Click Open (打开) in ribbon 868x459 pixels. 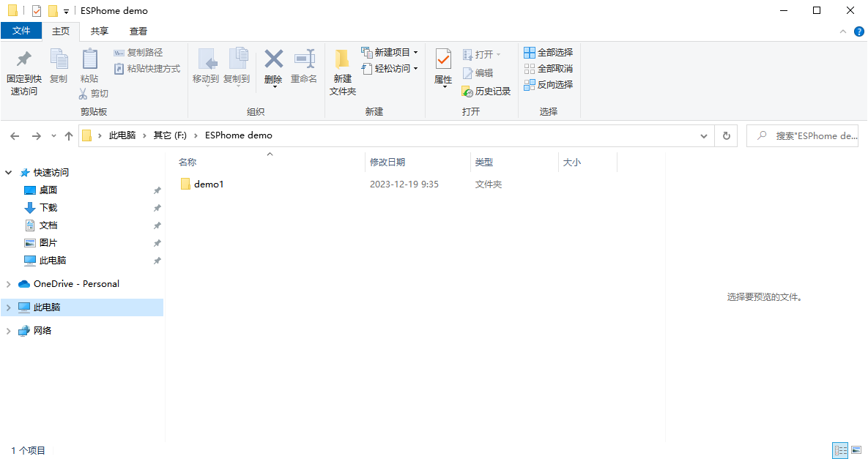click(481, 54)
